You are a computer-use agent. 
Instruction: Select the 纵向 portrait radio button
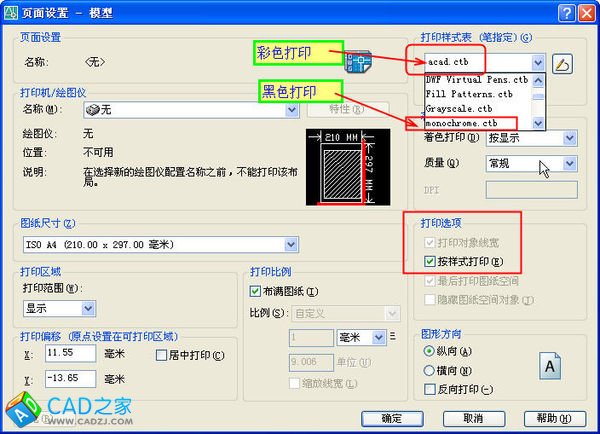[430, 351]
